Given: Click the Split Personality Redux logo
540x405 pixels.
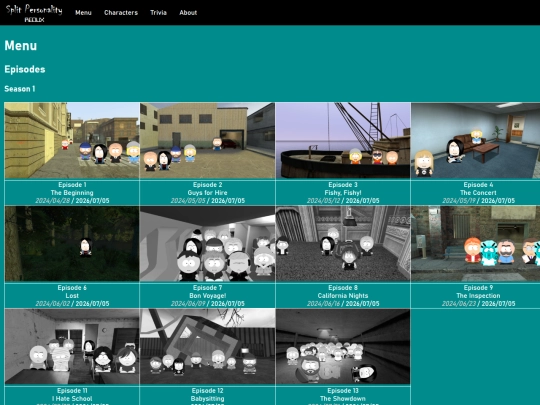Looking at the screenshot, I should (x=34, y=13).
